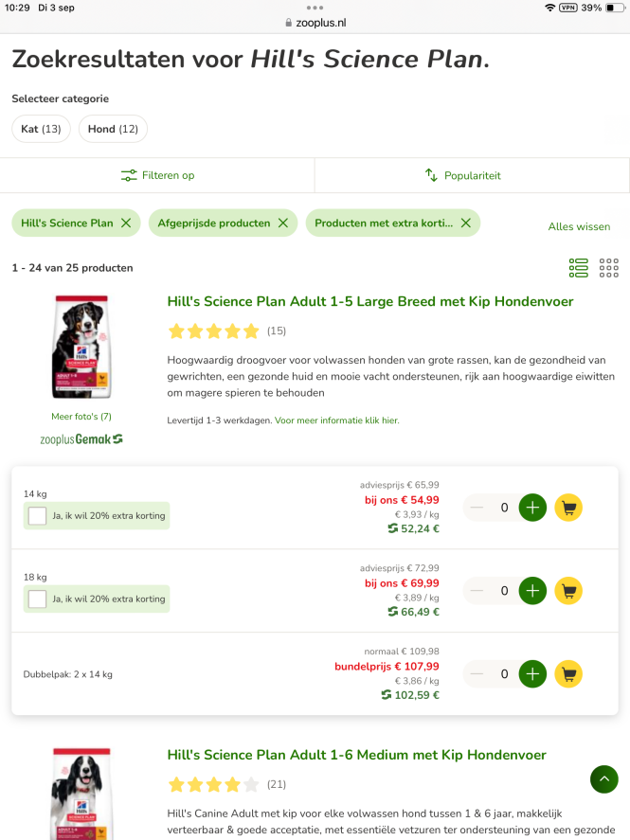Open Voor meer informatie klik hier link
Image resolution: width=630 pixels, height=840 pixels.
(337, 420)
